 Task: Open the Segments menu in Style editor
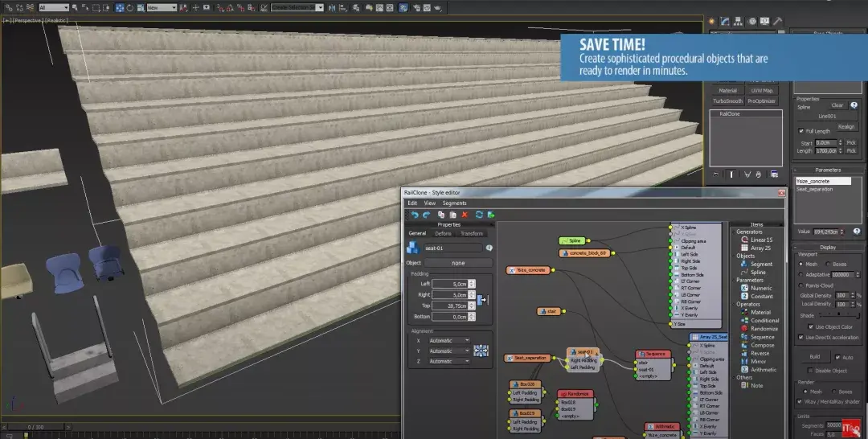point(454,203)
